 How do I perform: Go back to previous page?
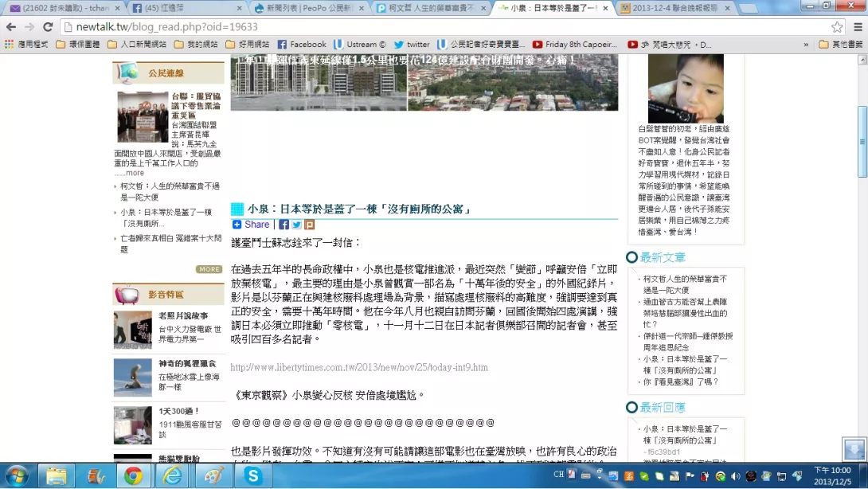(x=10, y=26)
